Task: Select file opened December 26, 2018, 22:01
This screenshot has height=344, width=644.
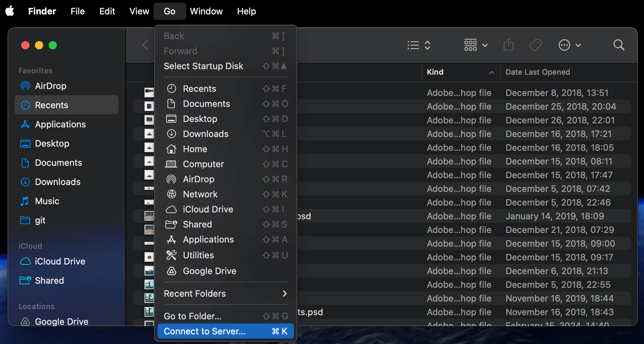Action: point(382,120)
